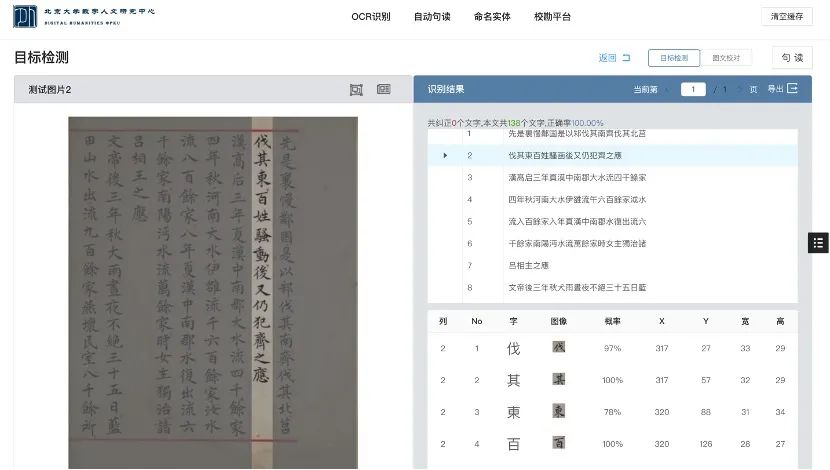Click the 97% probability cell
The width and height of the screenshot is (830, 470).
pos(612,348)
